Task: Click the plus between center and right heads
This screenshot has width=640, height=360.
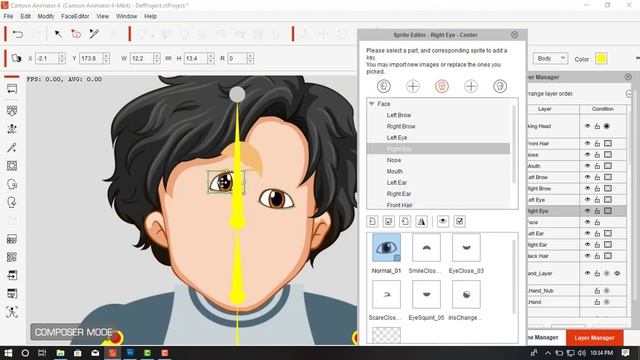Action: click(x=471, y=86)
